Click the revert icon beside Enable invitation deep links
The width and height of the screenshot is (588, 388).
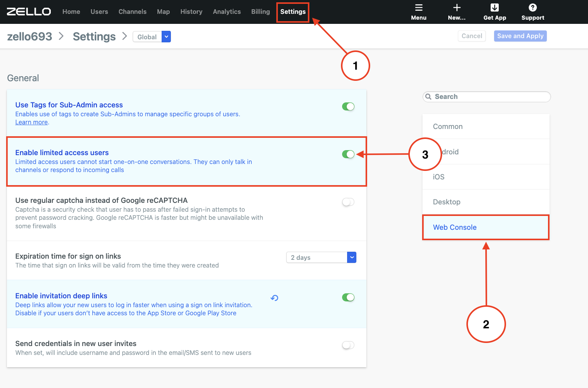pos(274,298)
